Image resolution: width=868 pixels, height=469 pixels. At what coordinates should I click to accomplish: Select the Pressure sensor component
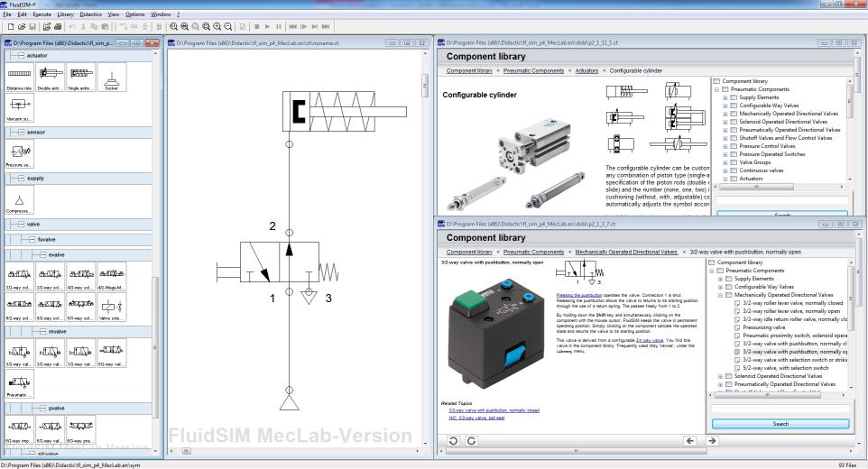coord(19,153)
